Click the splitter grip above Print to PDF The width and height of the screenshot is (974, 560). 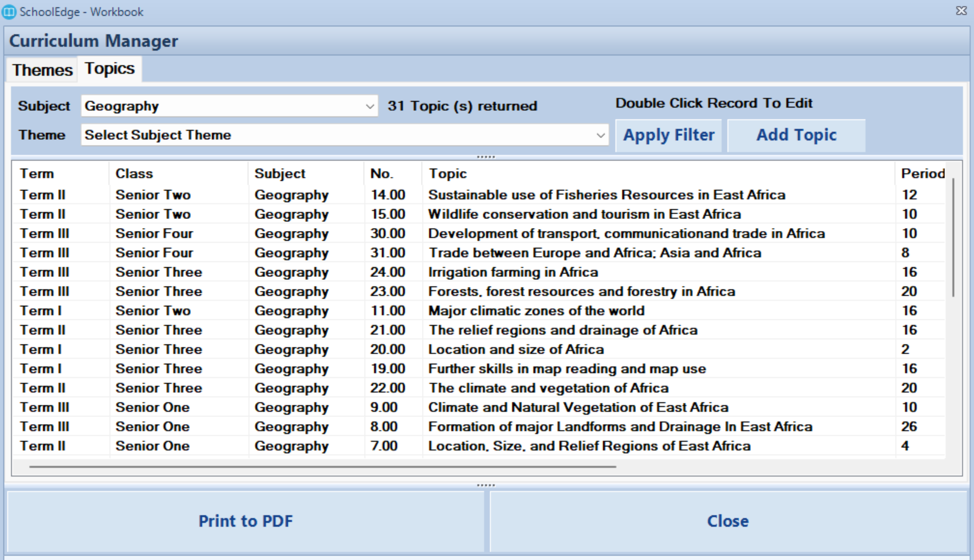tap(486, 485)
